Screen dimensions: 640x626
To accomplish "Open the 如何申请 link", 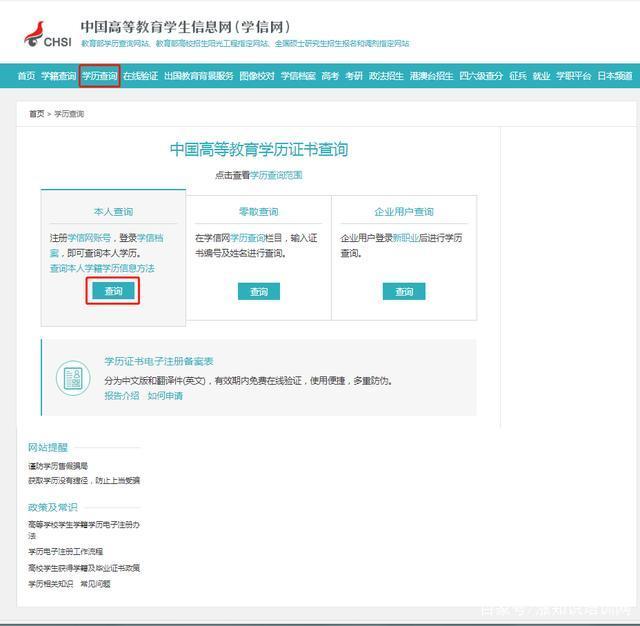I will point(165,395).
